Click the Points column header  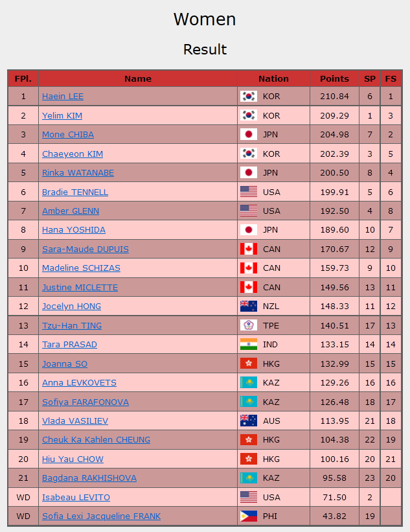[334, 78]
